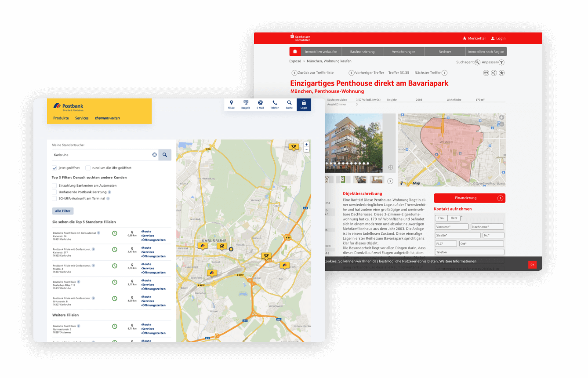The width and height of the screenshot is (588, 378).
Task: Click info icon next to SCHUFA-Auskunft am Terminal
Action: tap(108, 199)
